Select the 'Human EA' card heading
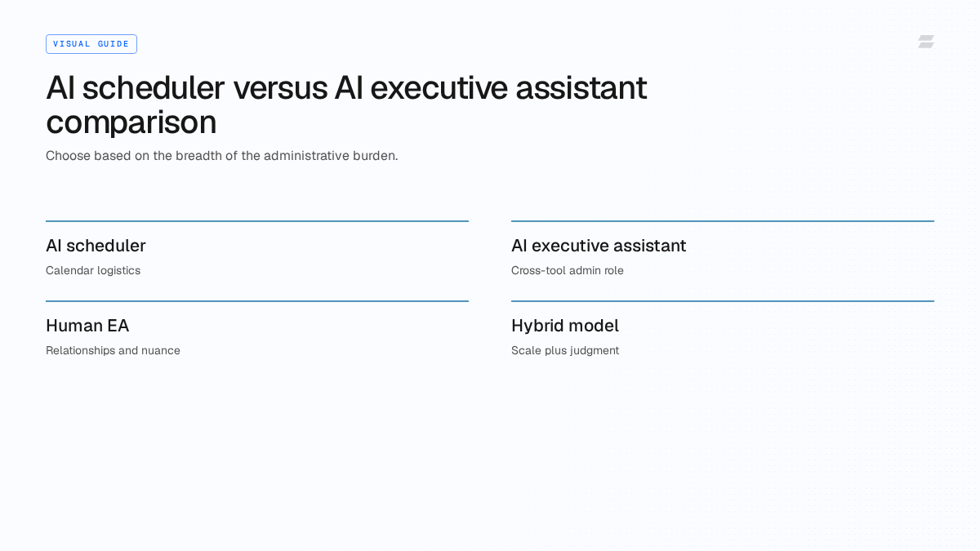 (87, 326)
